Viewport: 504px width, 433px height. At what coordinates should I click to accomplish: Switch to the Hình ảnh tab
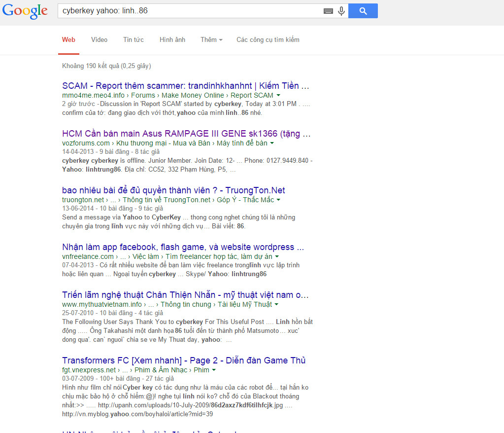pyautogui.click(x=172, y=40)
